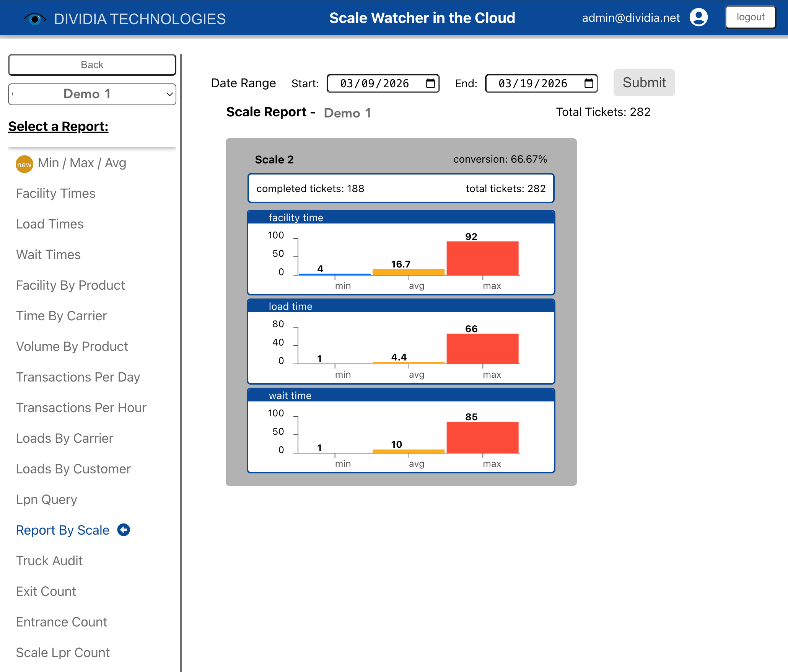Click the red max bar in facility time chart
This screenshot has width=788, height=672.
[482, 258]
